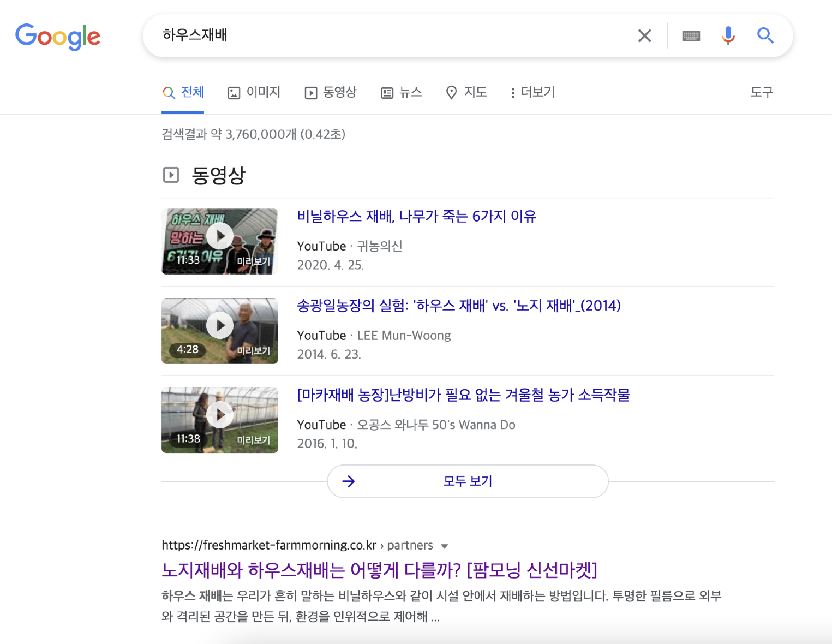Click the voice search microphone icon
The width and height of the screenshot is (832, 644).
click(x=727, y=35)
